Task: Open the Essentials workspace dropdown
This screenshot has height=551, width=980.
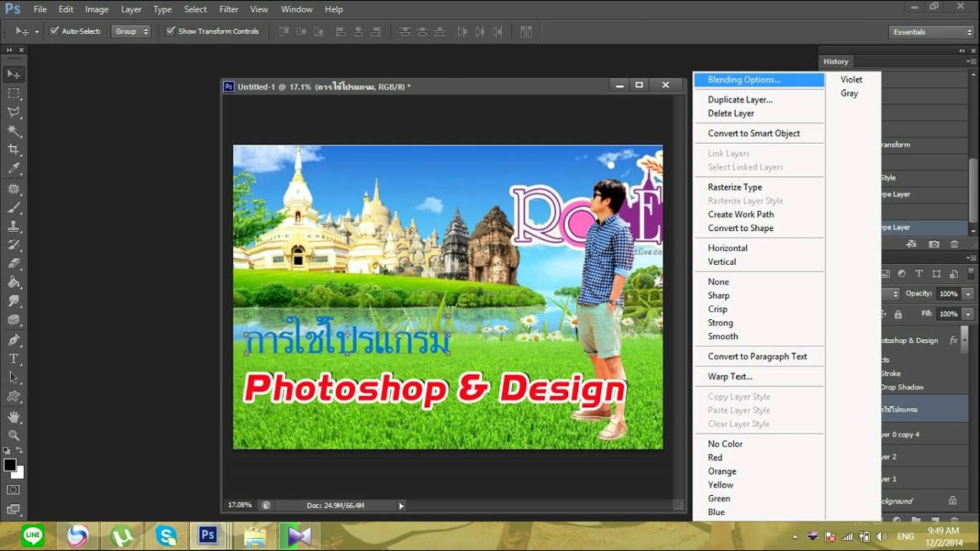Action: coord(932,32)
